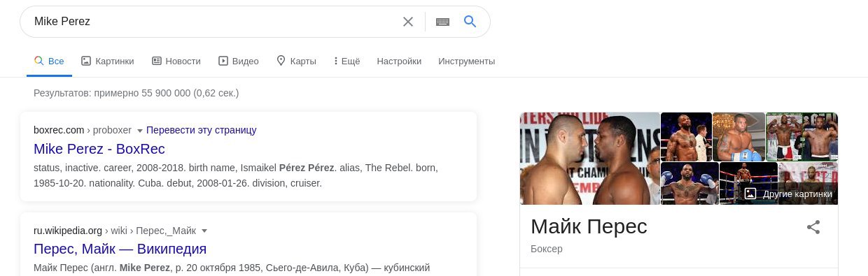
Task: Open the Mike Perez - BoxRec result
Action: pyautogui.click(x=99, y=149)
